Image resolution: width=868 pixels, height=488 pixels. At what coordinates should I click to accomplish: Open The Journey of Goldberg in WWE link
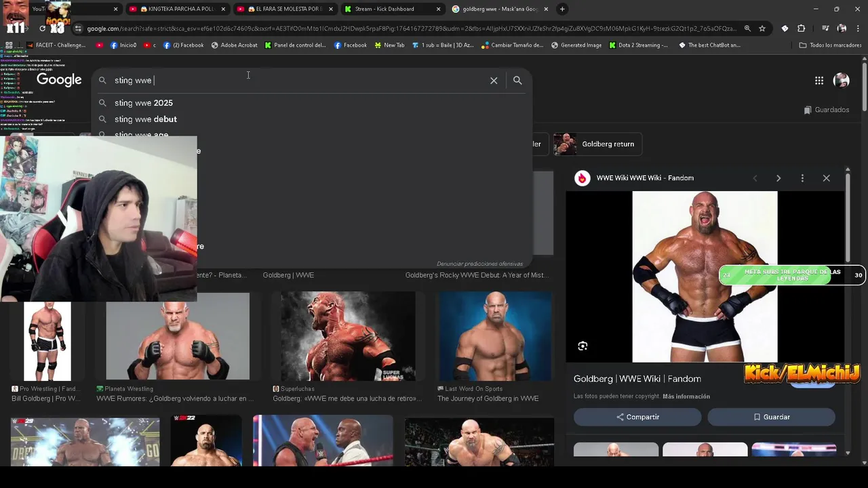pos(488,399)
